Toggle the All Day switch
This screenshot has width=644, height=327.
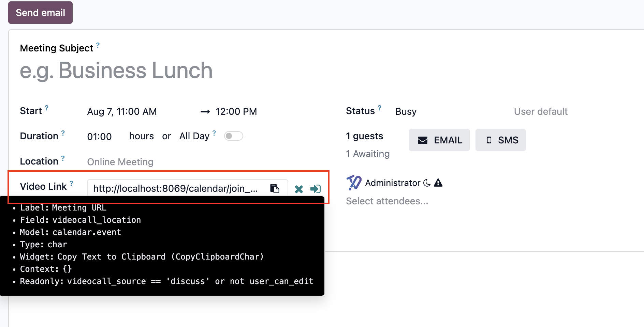(233, 136)
